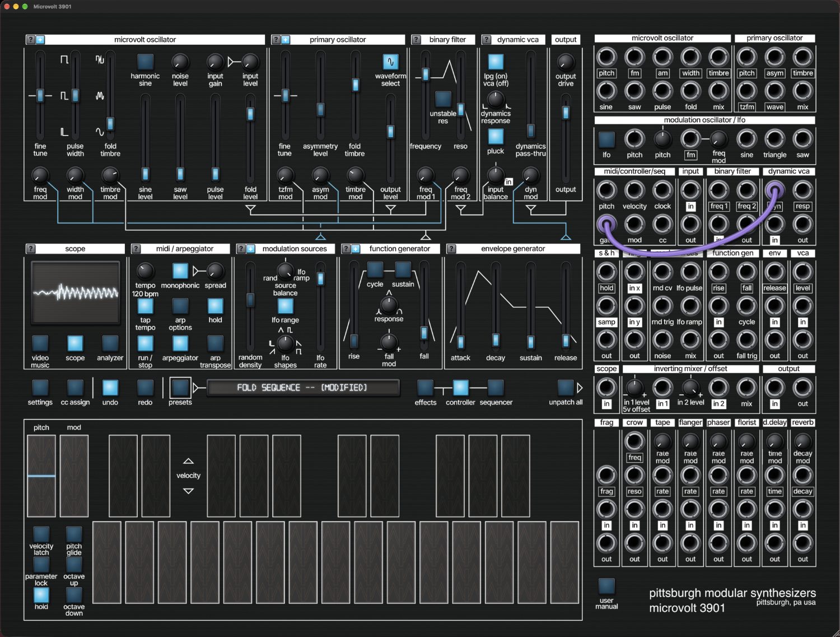840x637 pixels.
Task: Click the velocity down arrow
Action: coord(188,491)
